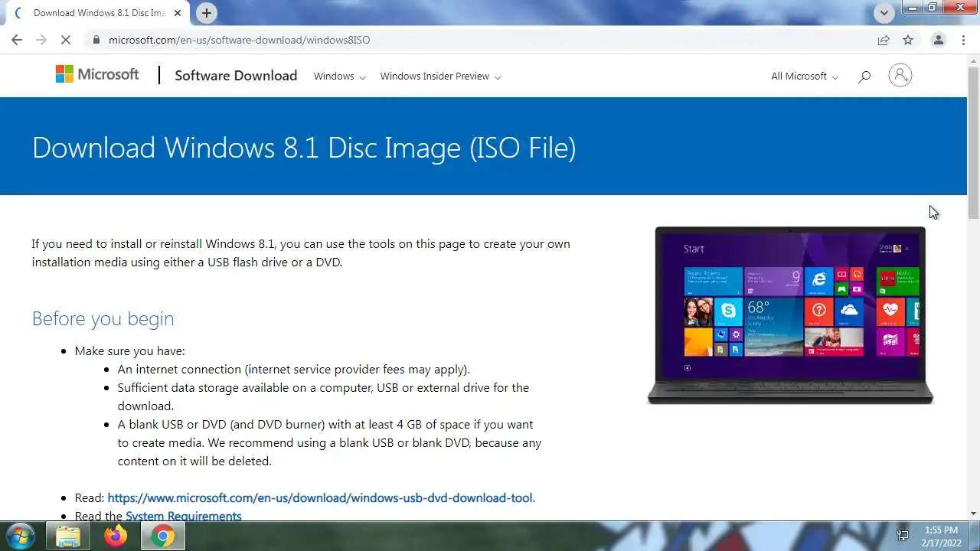Share this page icon in address bar

(884, 40)
